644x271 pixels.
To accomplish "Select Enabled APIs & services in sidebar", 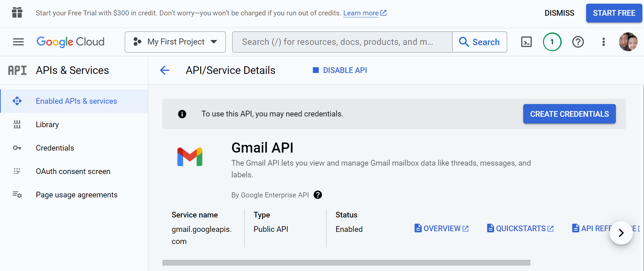I will pos(76,101).
